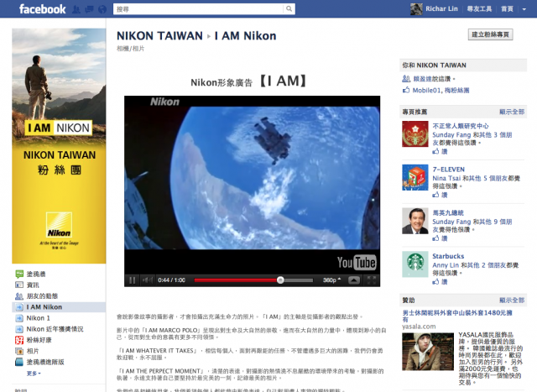537x392 pixels.
Task: Click the Sunday Fang link under the red emblem page
Action: point(451,135)
